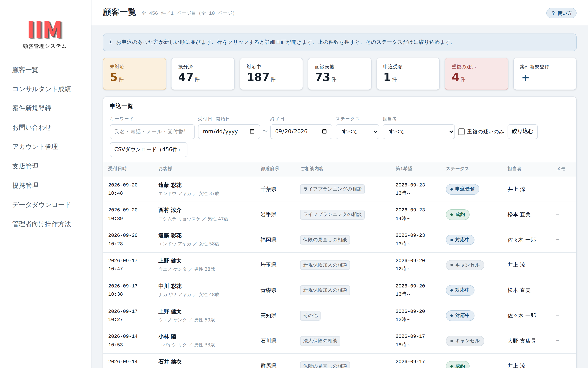Screen dimensions: 588x368
Task: Click 受付日時 column header
Action: tap(117, 169)
